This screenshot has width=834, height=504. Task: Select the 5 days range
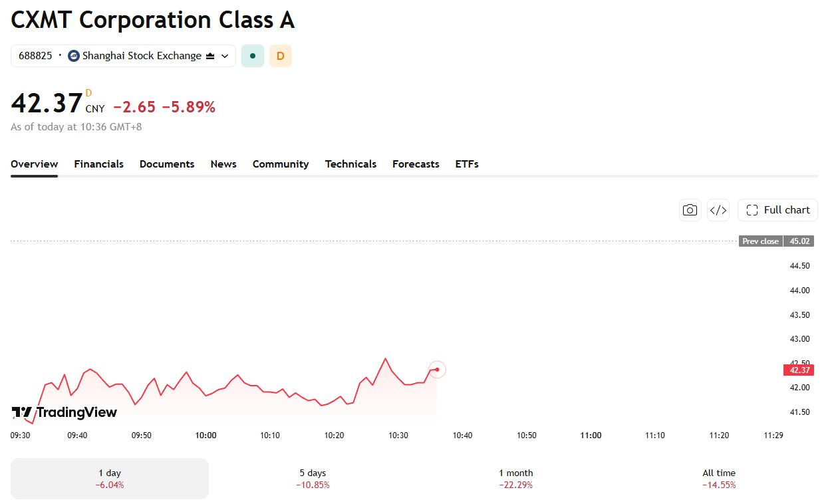tap(313, 479)
